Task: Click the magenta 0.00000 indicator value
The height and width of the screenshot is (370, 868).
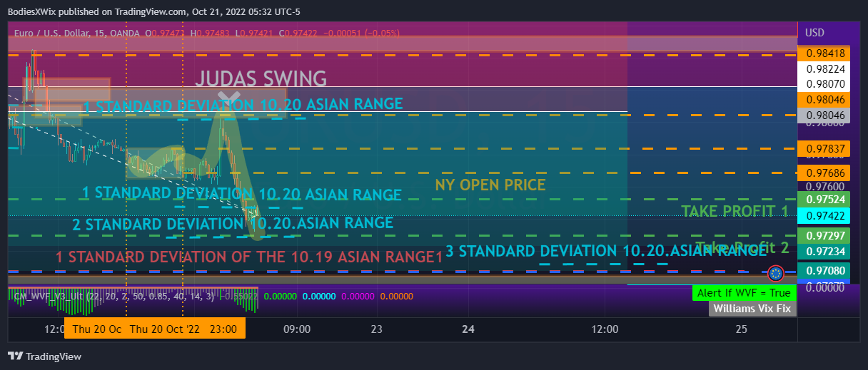Action: point(358,295)
